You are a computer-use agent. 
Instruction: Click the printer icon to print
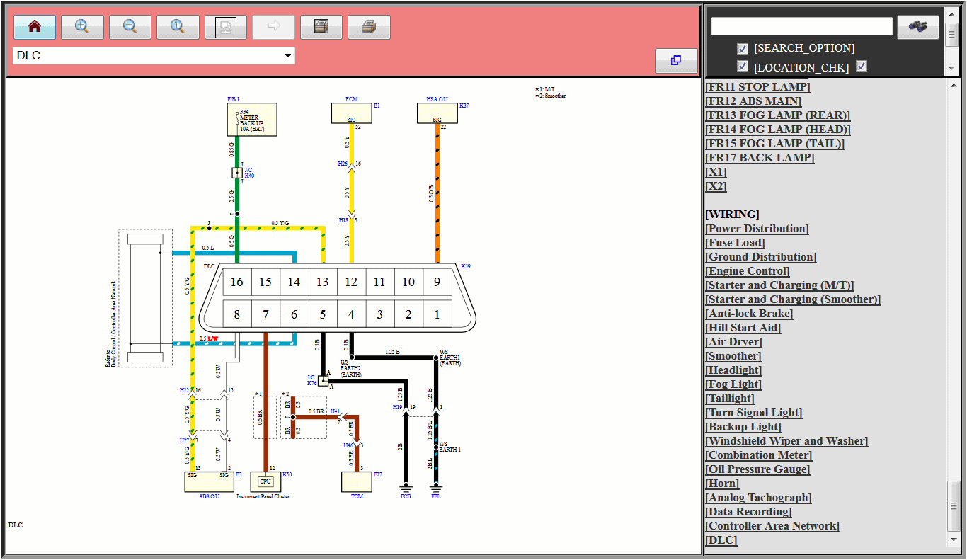pos(369,27)
